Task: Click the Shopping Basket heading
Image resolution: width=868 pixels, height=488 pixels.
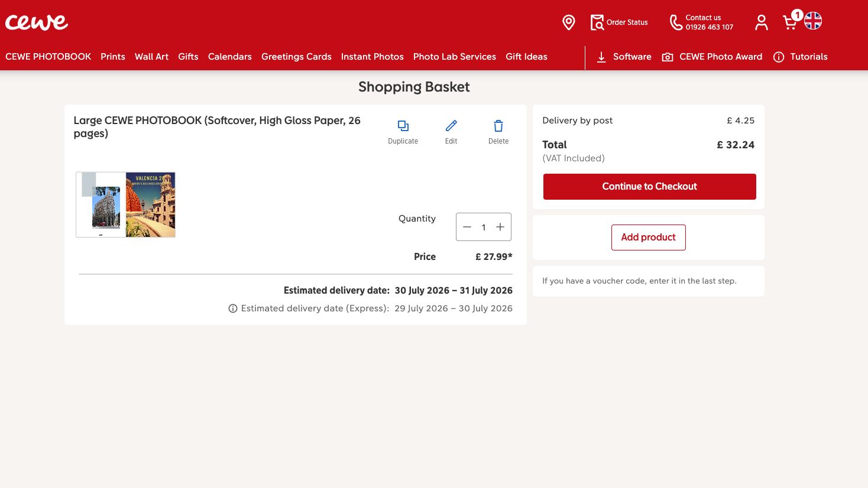Action: coord(414,87)
